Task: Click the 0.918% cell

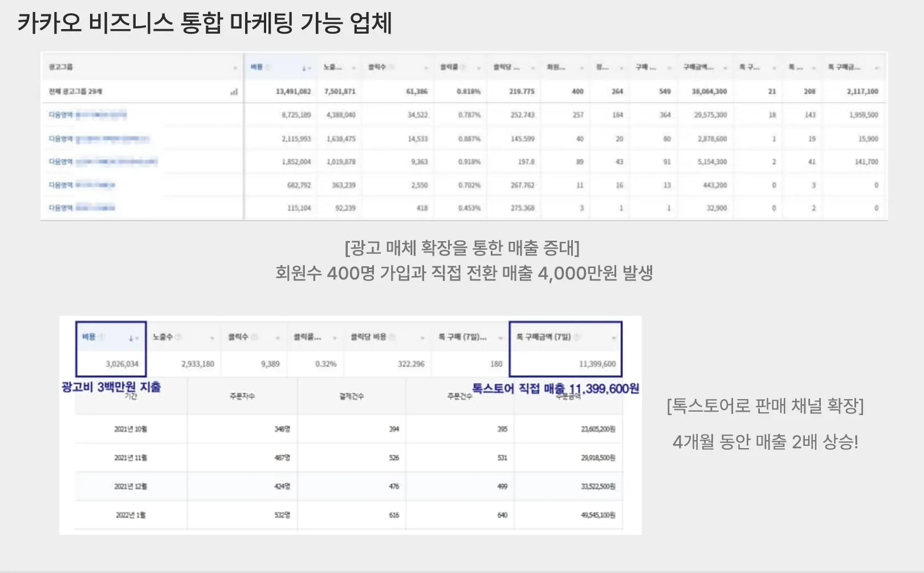Action: pos(470,161)
